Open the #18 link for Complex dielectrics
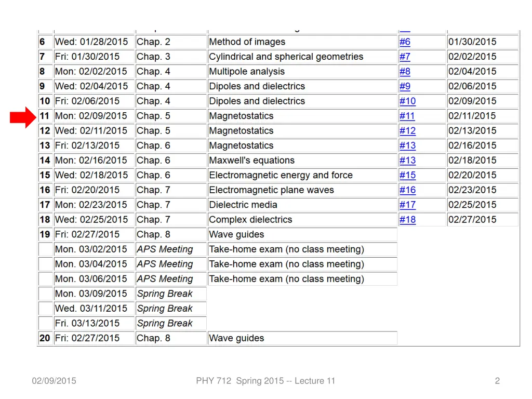This screenshot has height=399, width=532. pos(407,220)
